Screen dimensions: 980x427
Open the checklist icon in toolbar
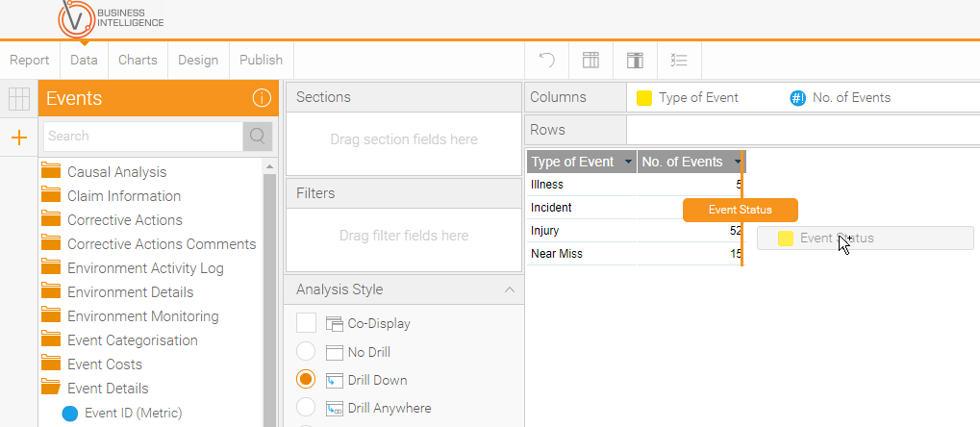pos(679,60)
